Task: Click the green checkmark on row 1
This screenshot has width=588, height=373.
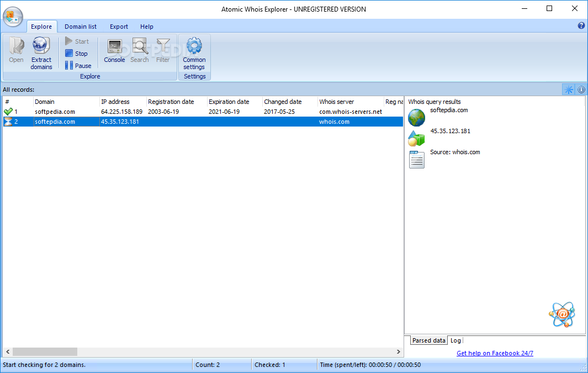Action: tap(8, 112)
